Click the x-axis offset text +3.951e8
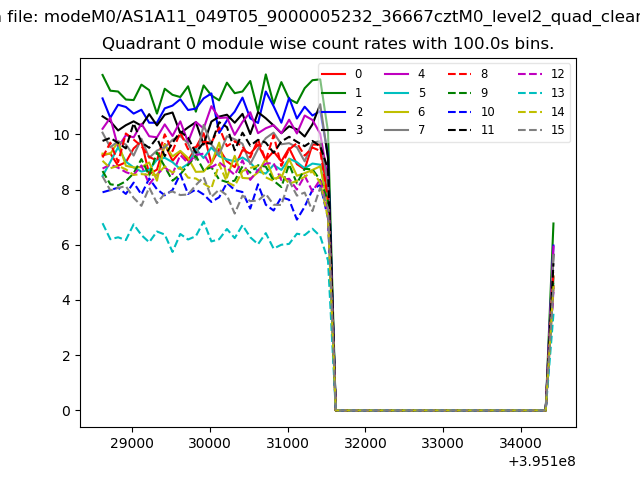 pyautogui.click(x=541, y=461)
